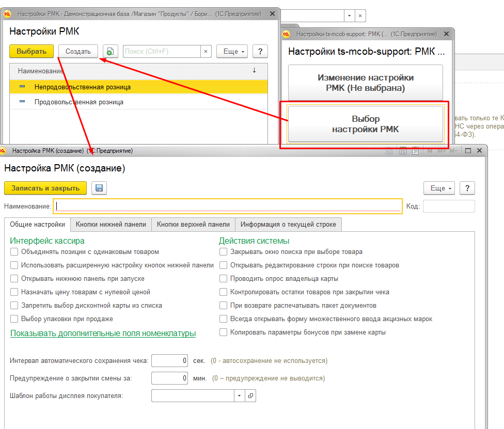
Task: Click the open icon beside Шаблон работы дисплея
Action: (250, 395)
